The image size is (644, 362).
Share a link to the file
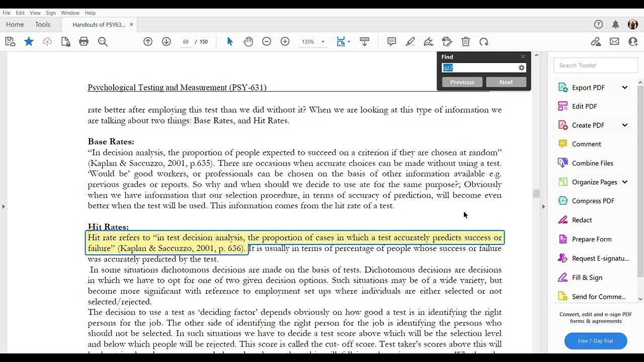click(x=596, y=42)
